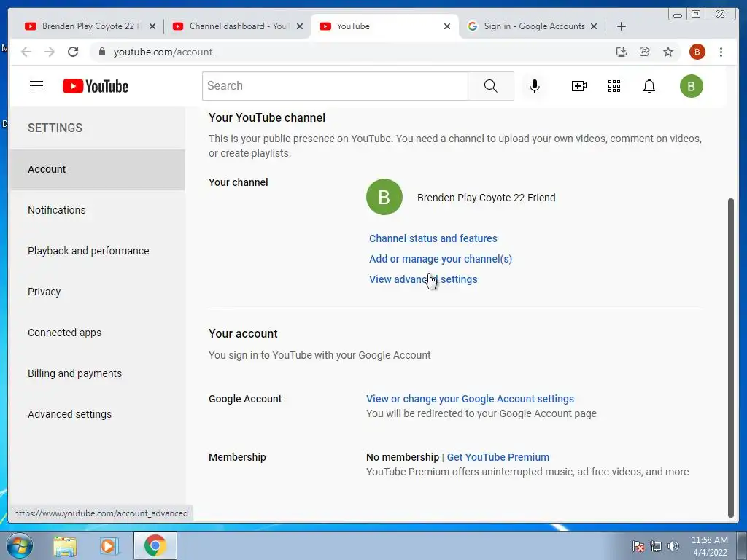Open the notifications bell
The width and height of the screenshot is (747, 560).
[x=649, y=86]
